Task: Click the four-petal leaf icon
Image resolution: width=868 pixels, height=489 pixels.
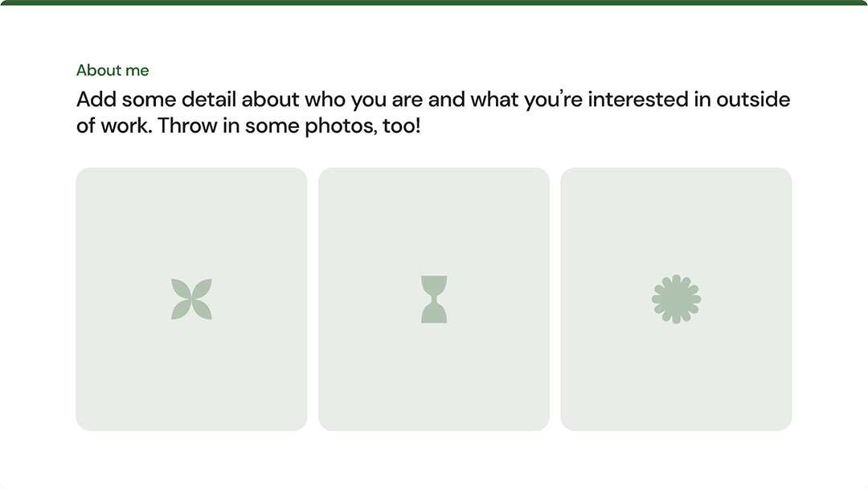Action: point(191,299)
